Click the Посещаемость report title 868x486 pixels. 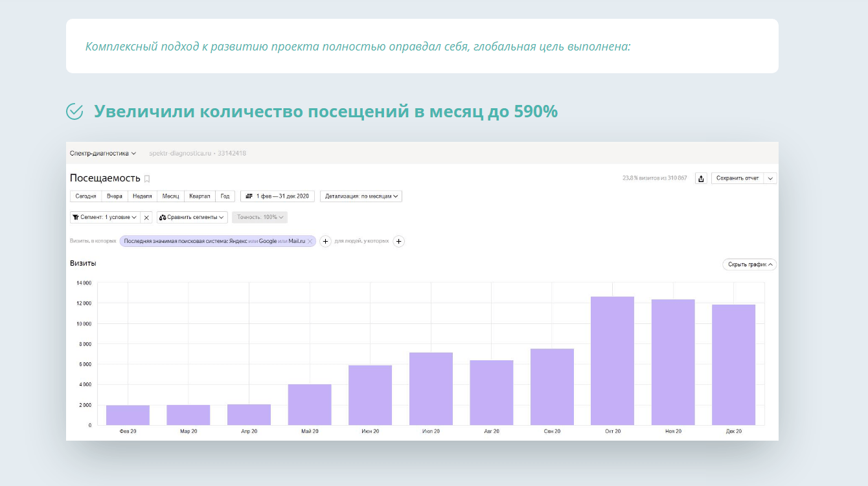105,178
